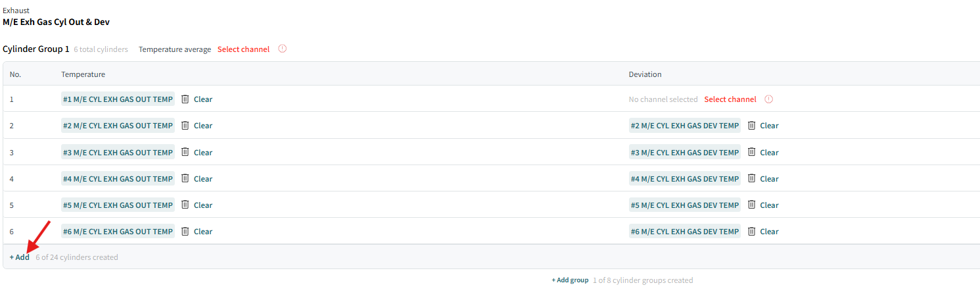Screen dimensions: 980x304
Task: Select channel for Temperature average
Action: (243, 49)
